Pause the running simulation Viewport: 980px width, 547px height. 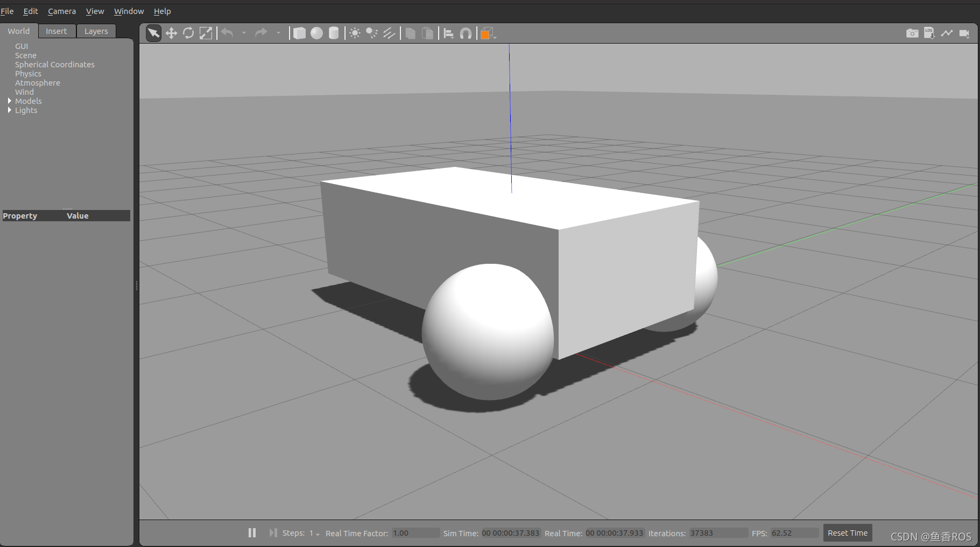tap(252, 533)
